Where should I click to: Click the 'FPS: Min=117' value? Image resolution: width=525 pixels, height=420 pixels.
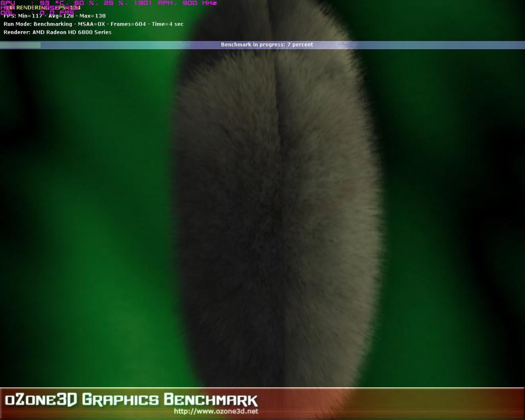point(23,16)
